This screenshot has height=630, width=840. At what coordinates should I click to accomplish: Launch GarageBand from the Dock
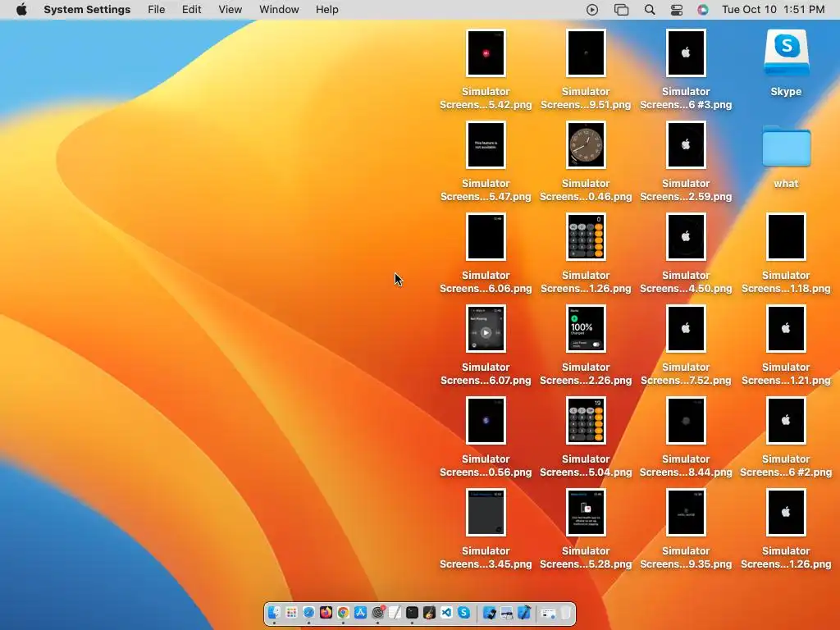[x=429, y=612]
